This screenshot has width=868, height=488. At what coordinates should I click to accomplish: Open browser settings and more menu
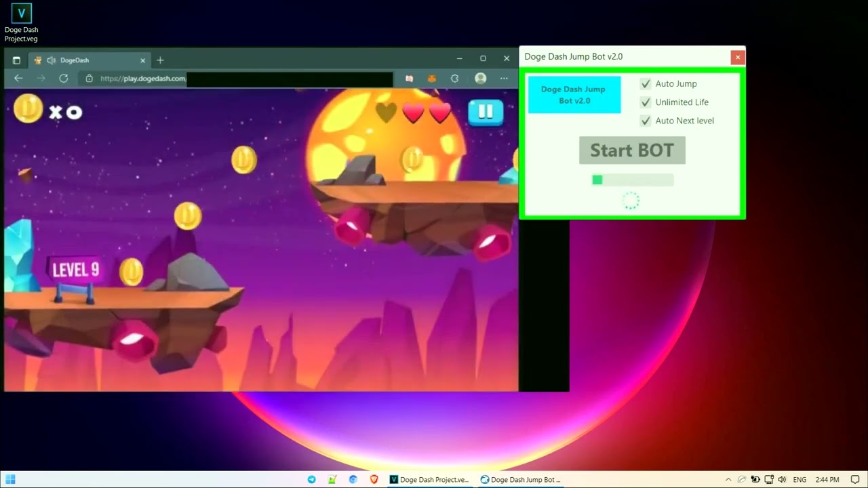pyautogui.click(x=504, y=79)
